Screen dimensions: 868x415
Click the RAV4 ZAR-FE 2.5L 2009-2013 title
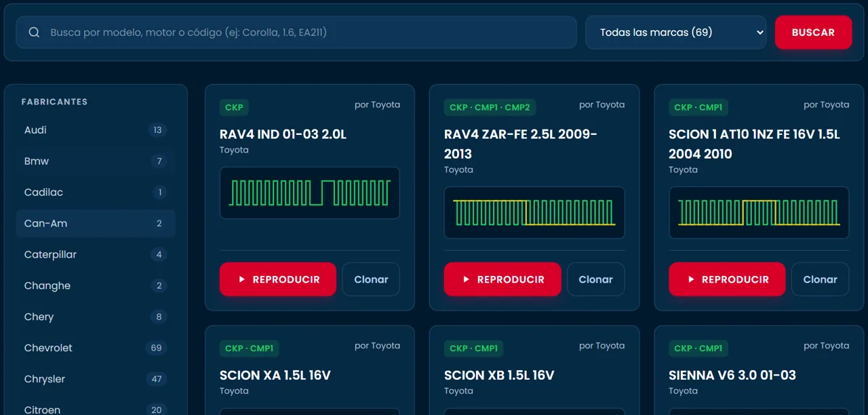click(x=521, y=144)
